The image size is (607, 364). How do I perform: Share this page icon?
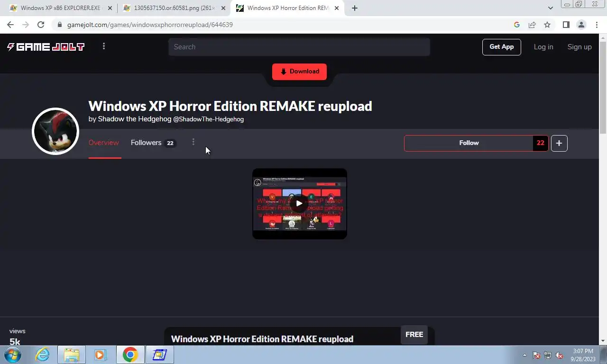(532, 25)
